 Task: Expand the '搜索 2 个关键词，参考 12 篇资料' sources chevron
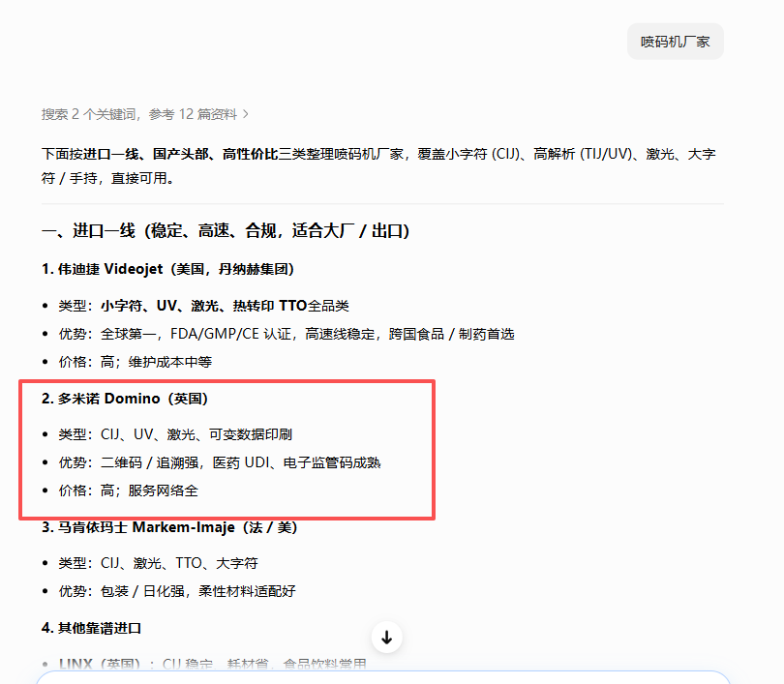[246, 114]
